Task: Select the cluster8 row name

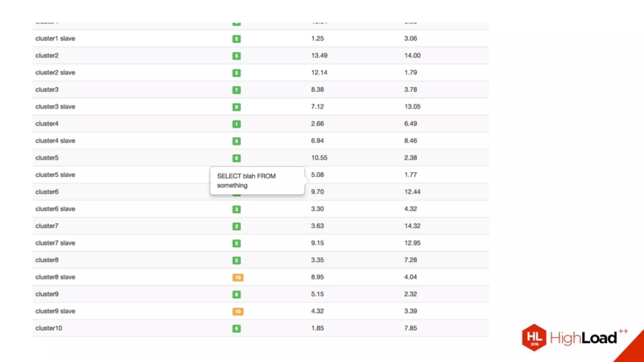Action: [47, 260]
